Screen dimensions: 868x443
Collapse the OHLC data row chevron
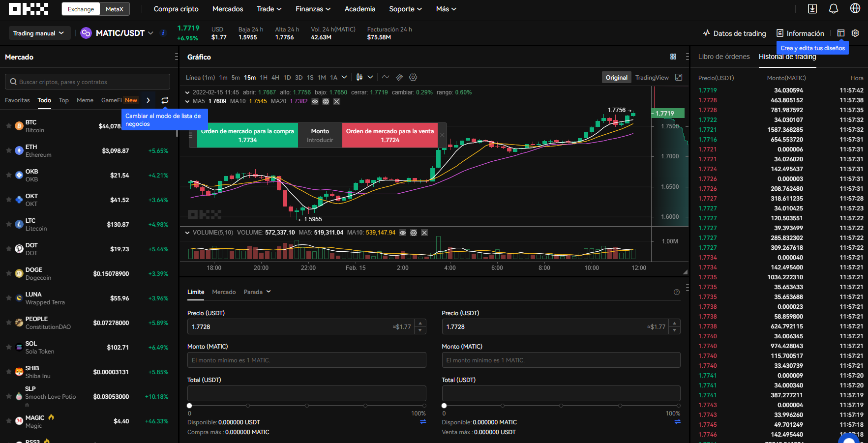[x=187, y=92]
